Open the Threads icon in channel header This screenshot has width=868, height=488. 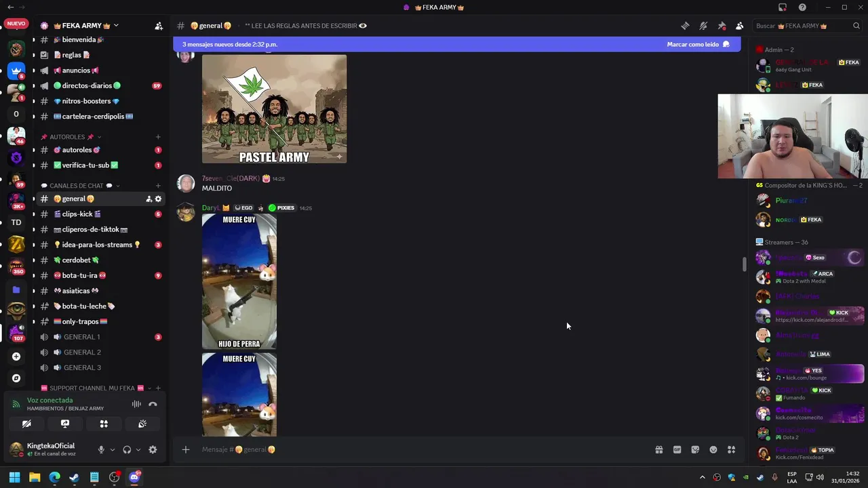pyautogui.click(x=685, y=26)
